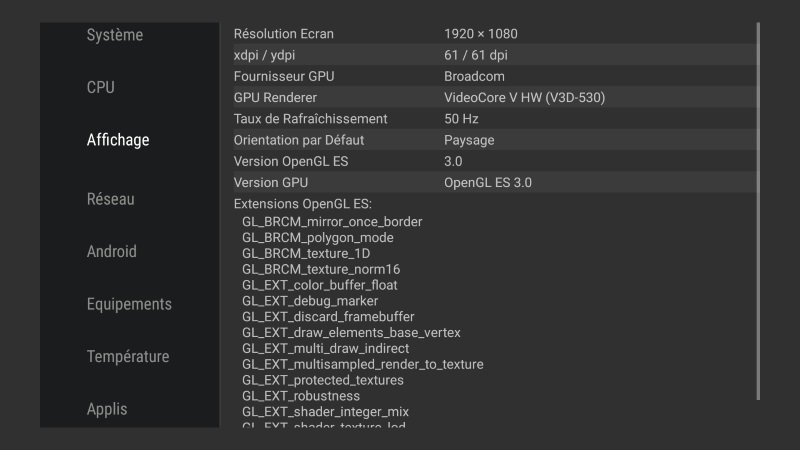
Task: Select the Résolution Ecran row
Action: pyautogui.click(x=490, y=34)
